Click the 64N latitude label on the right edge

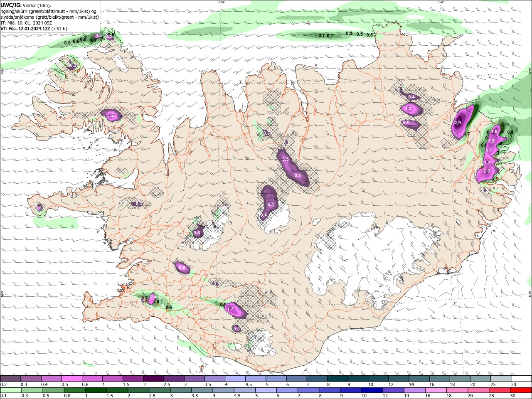tap(530, 294)
